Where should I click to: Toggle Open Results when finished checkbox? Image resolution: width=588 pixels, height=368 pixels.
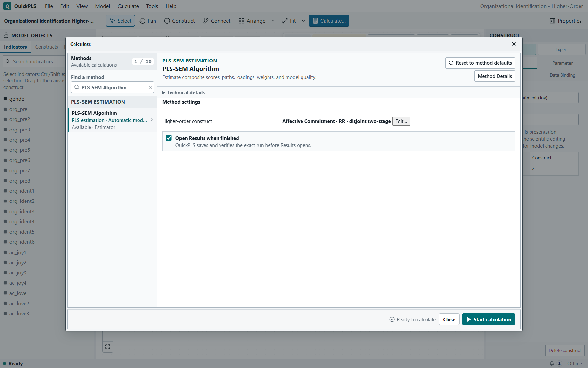coord(169,138)
